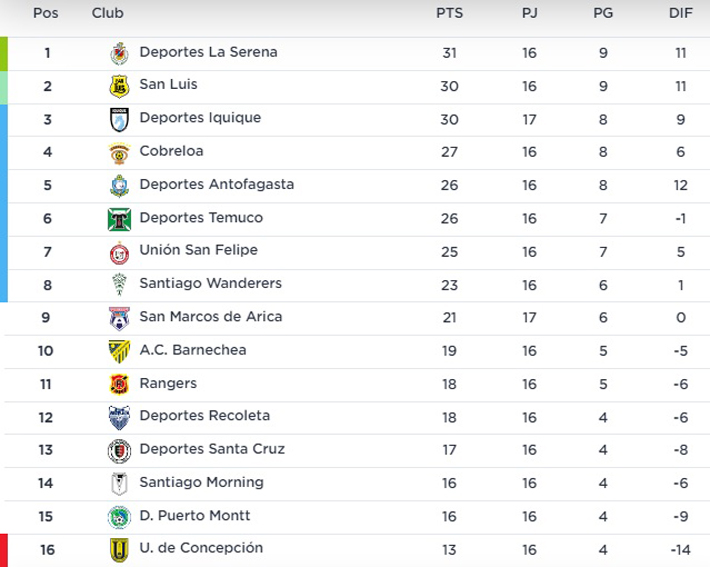Click the PJ column header
710x567 pixels.
click(x=529, y=13)
